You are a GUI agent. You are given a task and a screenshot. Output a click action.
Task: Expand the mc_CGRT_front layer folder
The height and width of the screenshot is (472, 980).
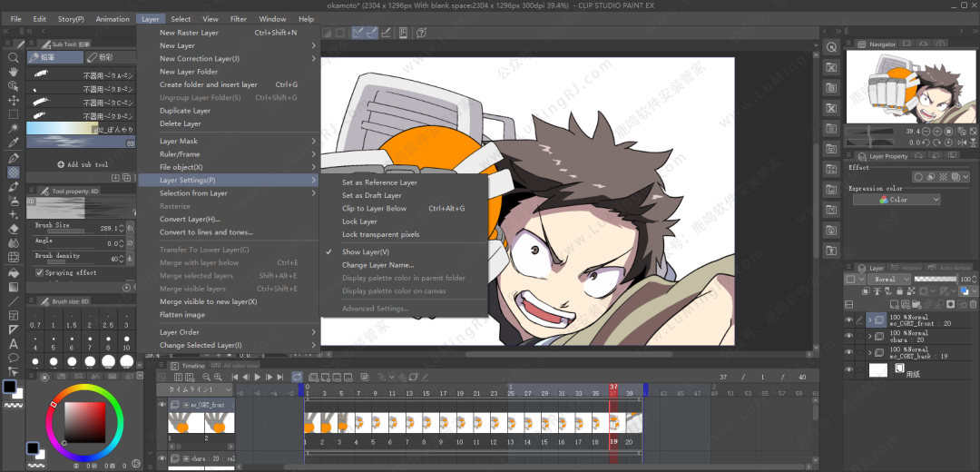point(870,320)
